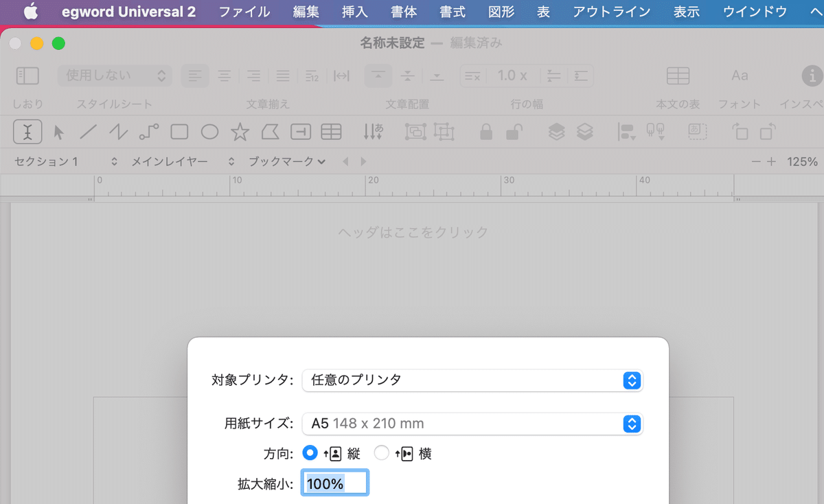
Task: Expand the ブックマーク dropdown
Action: pyautogui.click(x=286, y=161)
